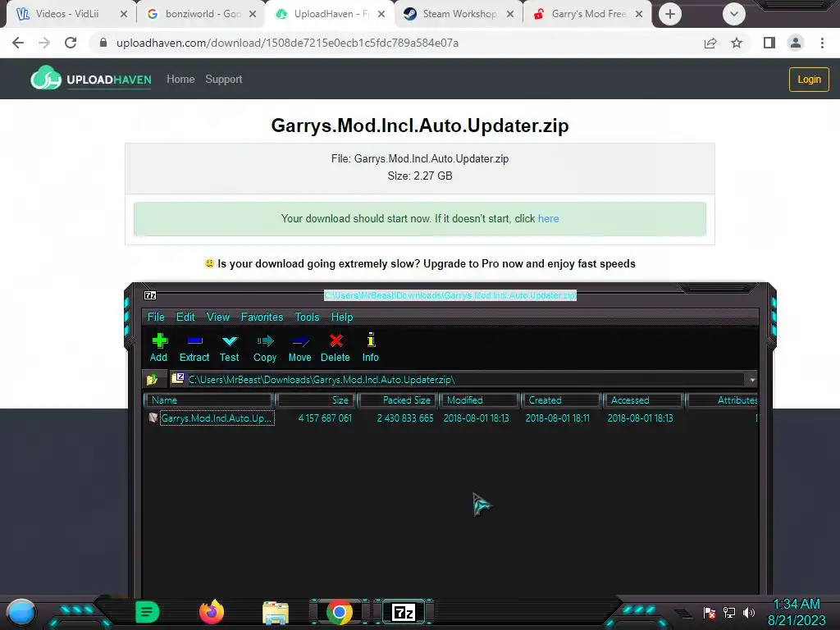The image size is (840, 630).
Task: Click the Login button on UploadHaven
Action: click(809, 80)
